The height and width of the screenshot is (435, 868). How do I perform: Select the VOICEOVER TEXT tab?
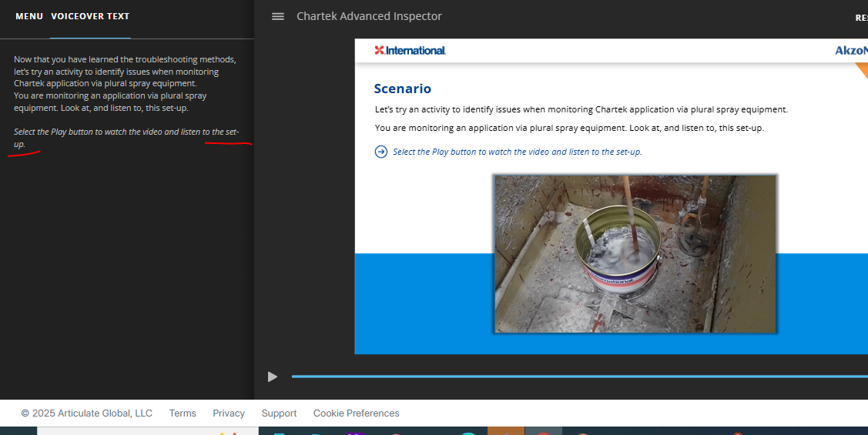[90, 16]
